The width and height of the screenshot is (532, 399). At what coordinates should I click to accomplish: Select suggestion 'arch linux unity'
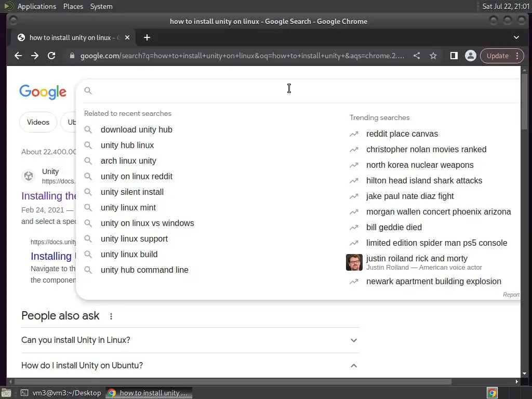click(x=128, y=161)
